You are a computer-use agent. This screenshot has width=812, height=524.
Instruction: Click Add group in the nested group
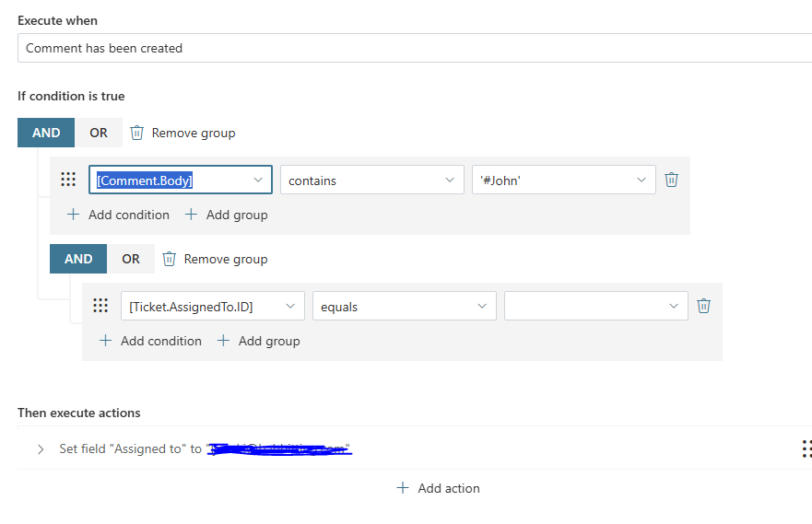tap(259, 341)
